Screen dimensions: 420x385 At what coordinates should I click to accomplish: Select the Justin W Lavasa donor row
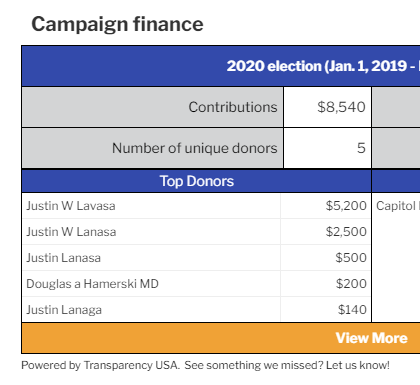(x=197, y=206)
